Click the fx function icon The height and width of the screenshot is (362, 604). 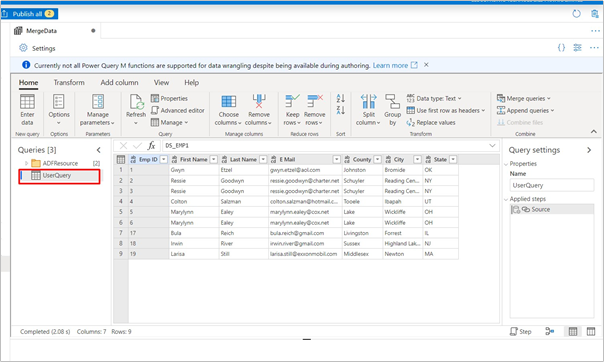tap(151, 146)
